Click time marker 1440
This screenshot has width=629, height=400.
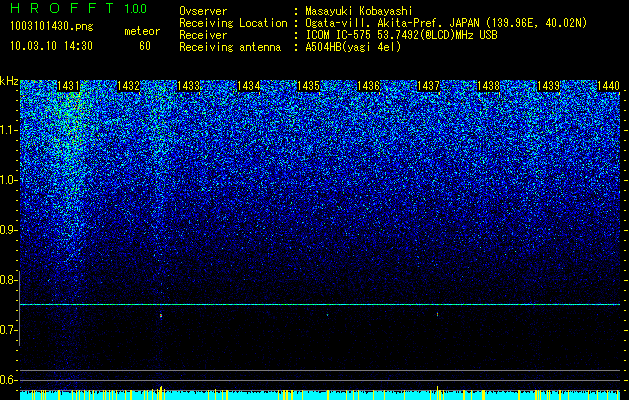point(609,86)
